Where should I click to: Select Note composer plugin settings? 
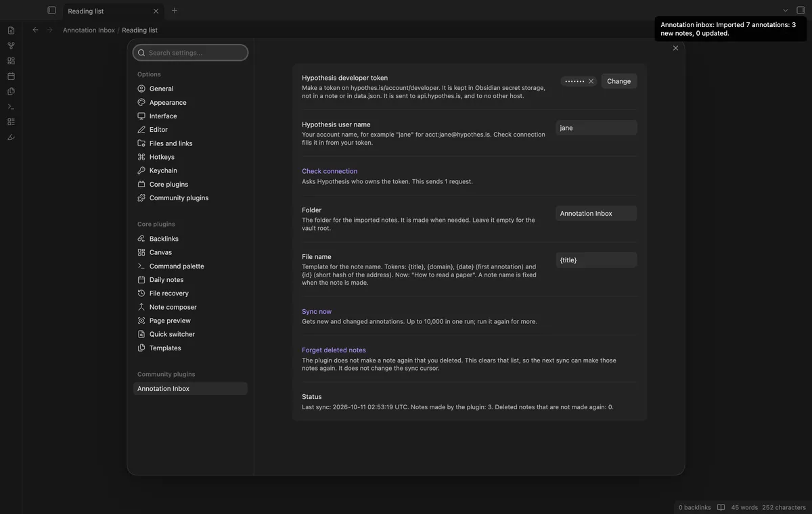pos(191,307)
